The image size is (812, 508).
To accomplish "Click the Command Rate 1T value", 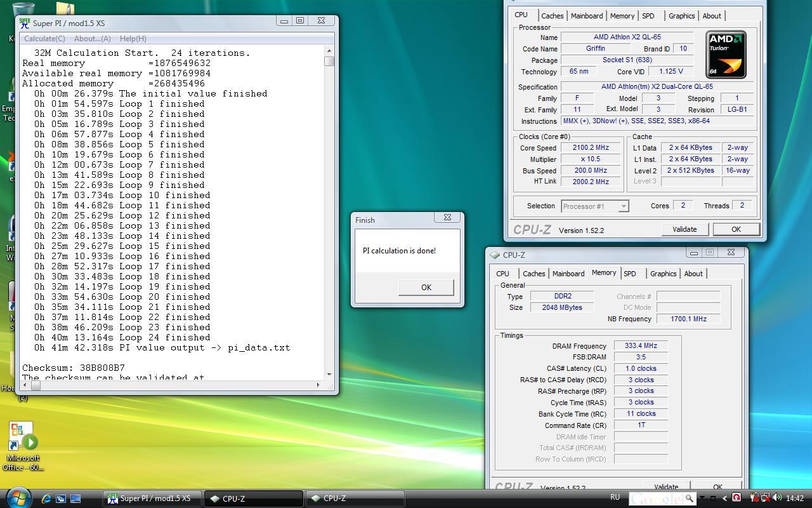I will coord(641,425).
